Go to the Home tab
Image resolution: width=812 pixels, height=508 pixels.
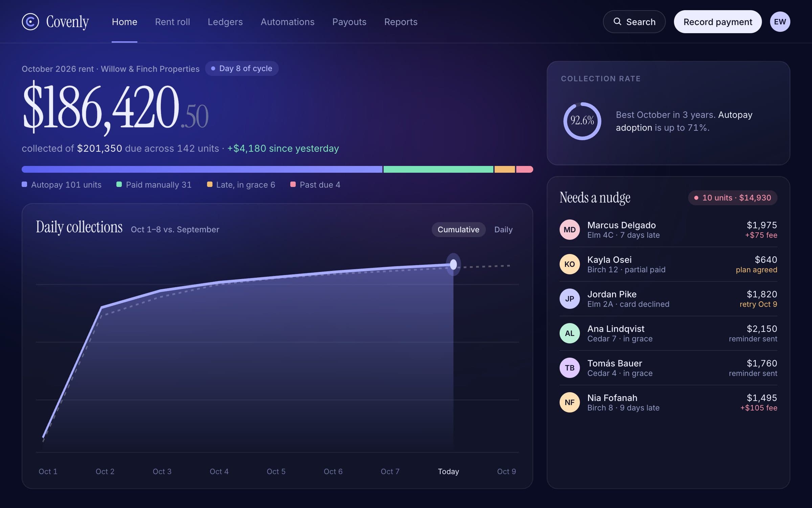tap(125, 22)
